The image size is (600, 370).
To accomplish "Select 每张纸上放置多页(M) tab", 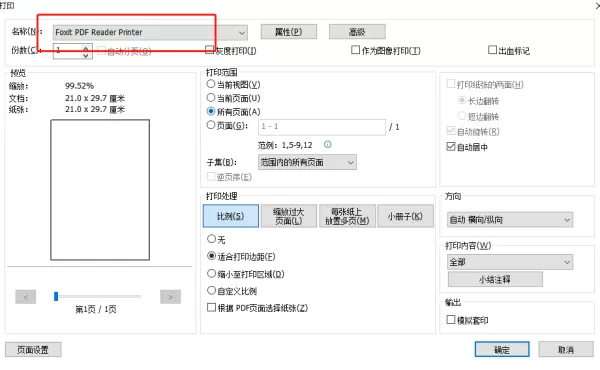I will pos(347,216).
